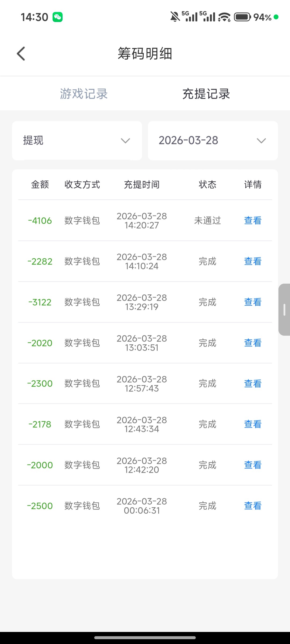View details of the -4106 withdrawal

click(x=253, y=221)
